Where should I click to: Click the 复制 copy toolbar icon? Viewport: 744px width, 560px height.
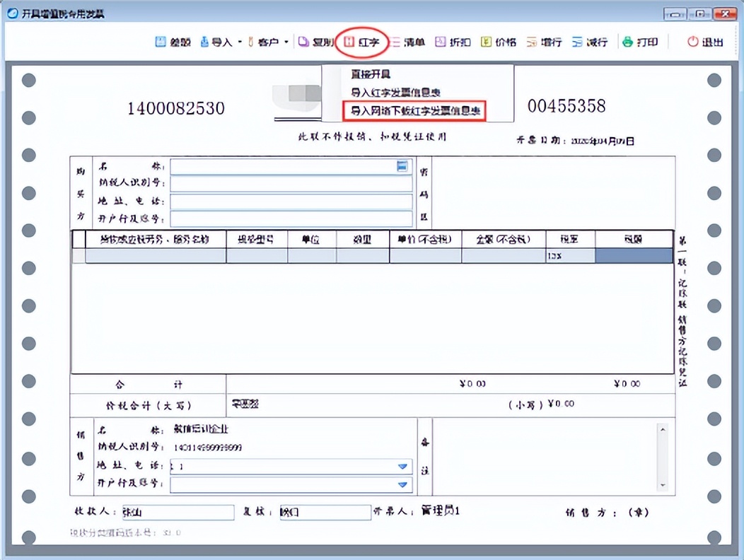[320, 42]
